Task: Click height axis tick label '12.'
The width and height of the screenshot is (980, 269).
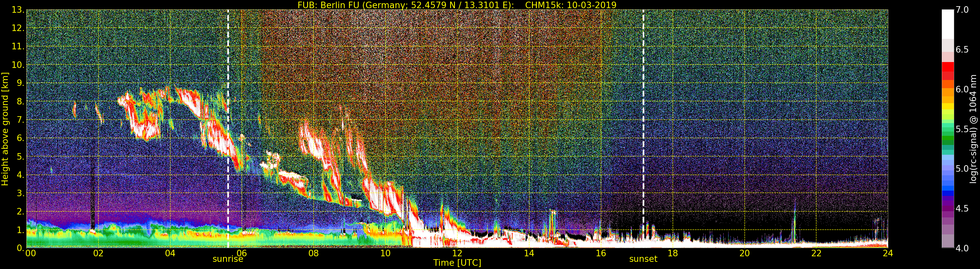Action: [x=18, y=28]
